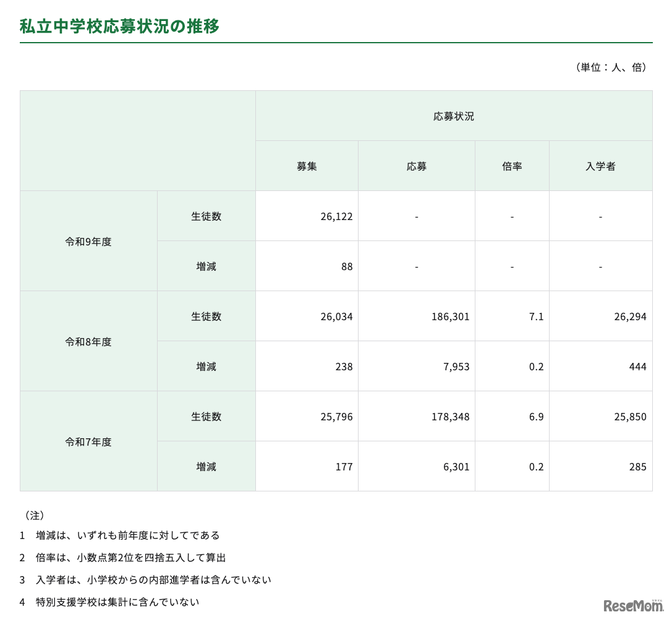Viewport: 672px width, 620px height.
Task: Click the 応募 column header
Action: [416, 166]
